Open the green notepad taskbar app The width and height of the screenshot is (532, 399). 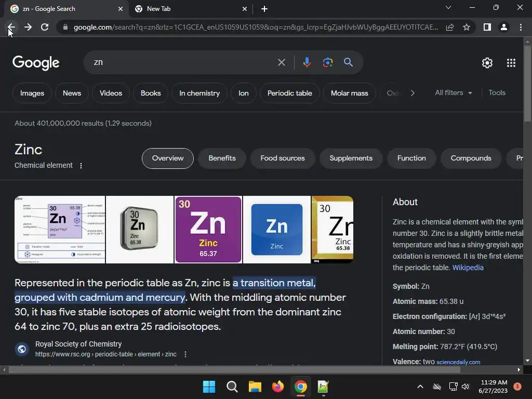[x=323, y=387]
